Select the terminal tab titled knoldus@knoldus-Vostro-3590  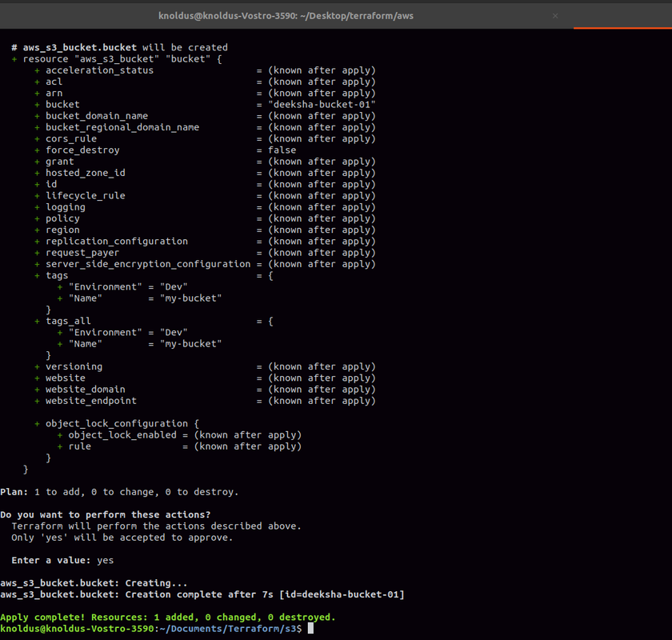click(x=286, y=16)
